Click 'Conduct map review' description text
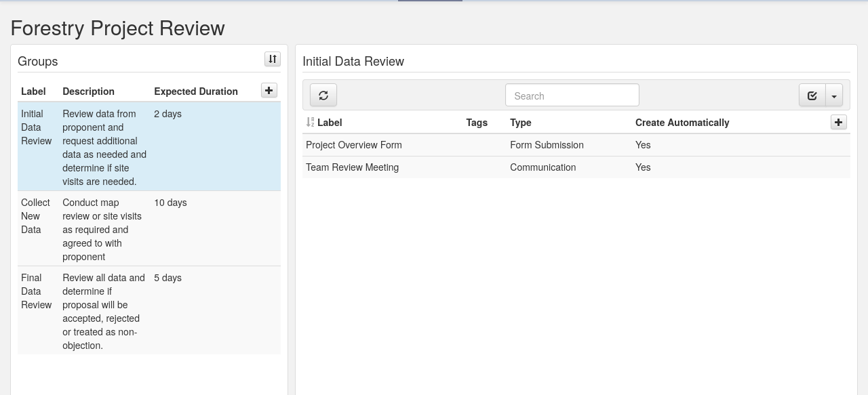This screenshot has height=395, width=868. [102, 230]
